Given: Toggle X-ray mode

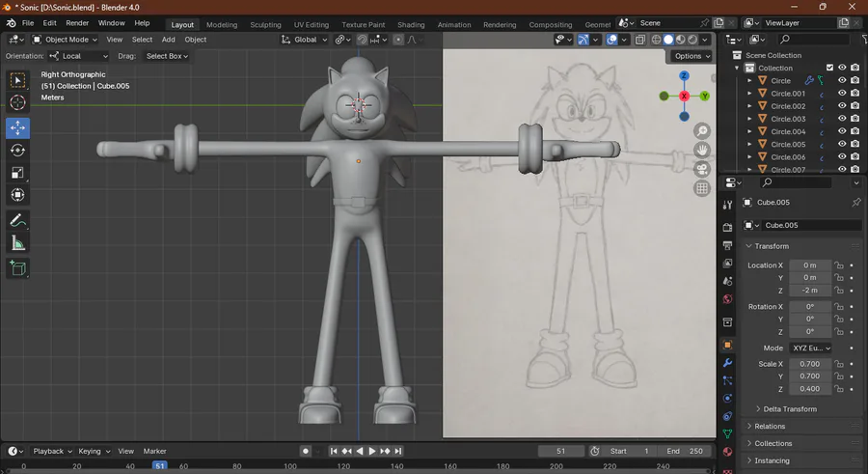Looking at the screenshot, I should point(640,40).
